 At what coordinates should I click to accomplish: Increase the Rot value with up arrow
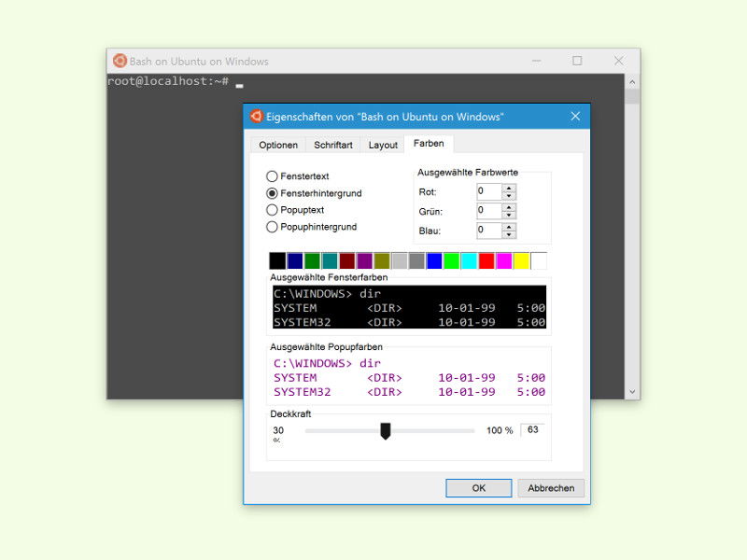(509, 189)
